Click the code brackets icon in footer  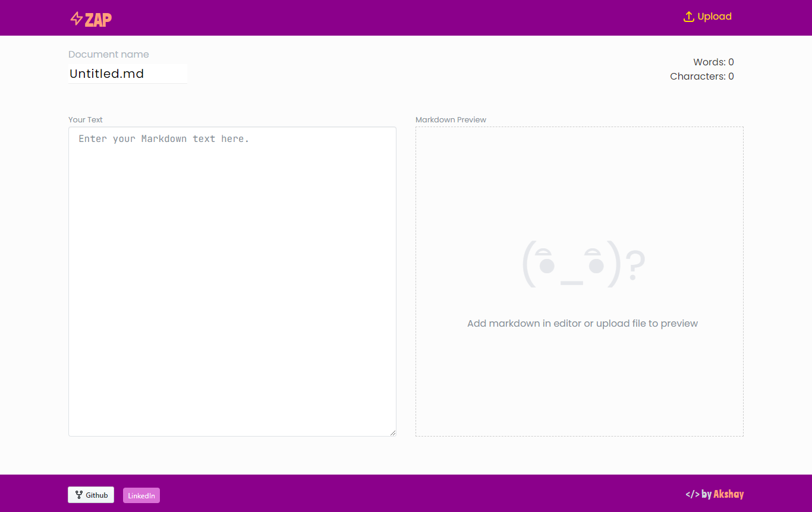click(692, 494)
